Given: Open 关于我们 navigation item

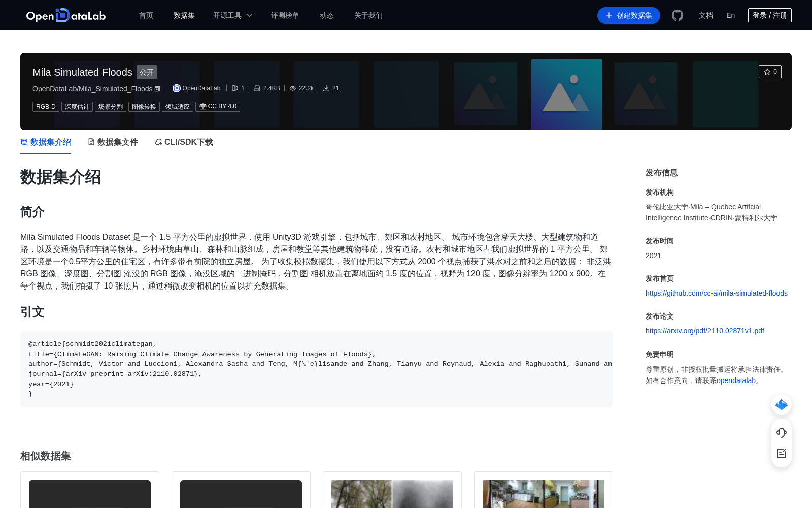Looking at the screenshot, I should (368, 15).
